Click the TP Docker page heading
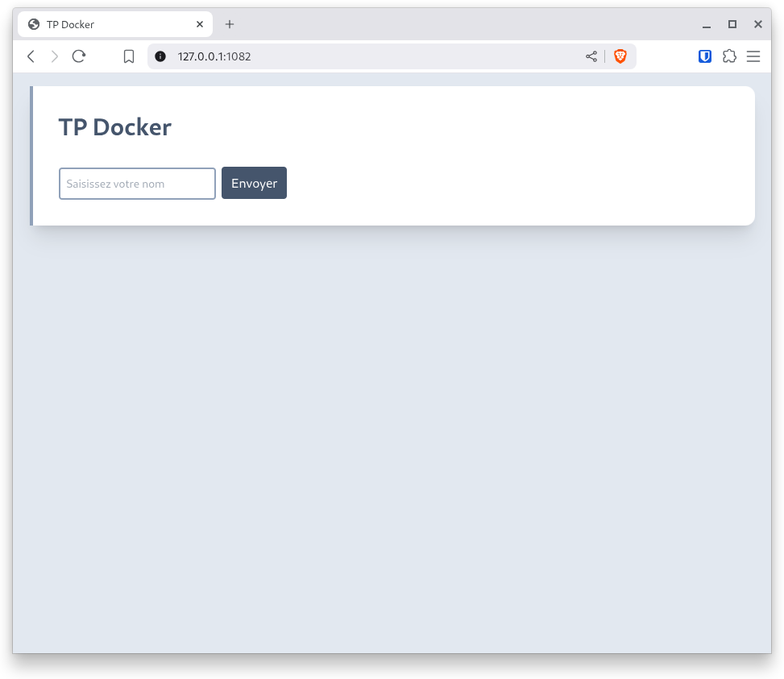784x679 pixels. pyautogui.click(x=115, y=127)
